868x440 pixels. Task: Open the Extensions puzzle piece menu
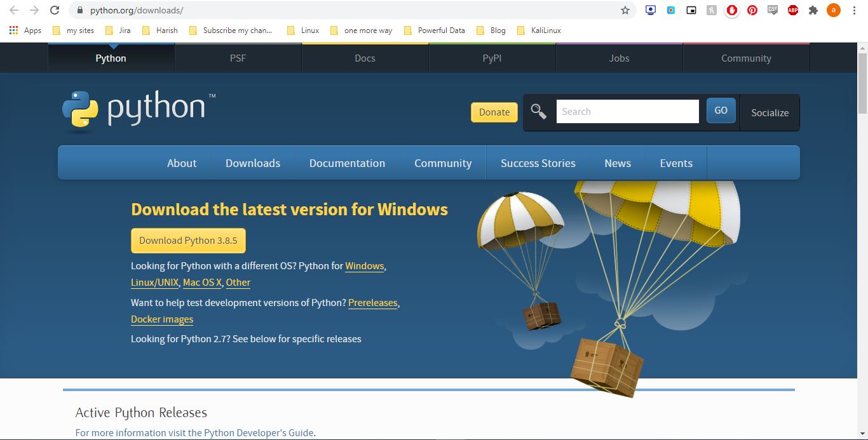pos(813,10)
